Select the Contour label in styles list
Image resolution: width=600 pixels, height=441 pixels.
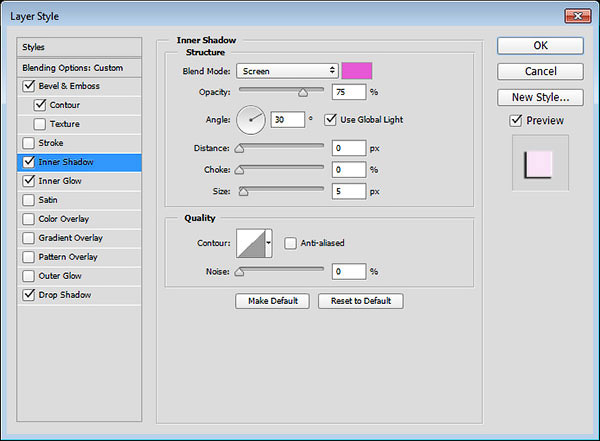65,105
